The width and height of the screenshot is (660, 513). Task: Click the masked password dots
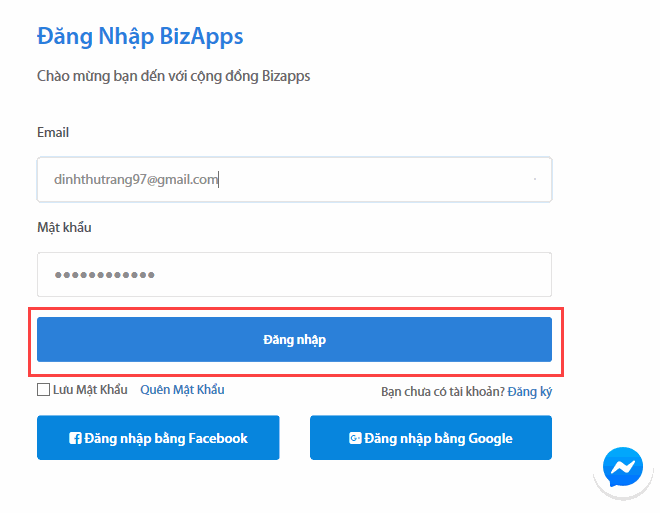pos(104,275)
